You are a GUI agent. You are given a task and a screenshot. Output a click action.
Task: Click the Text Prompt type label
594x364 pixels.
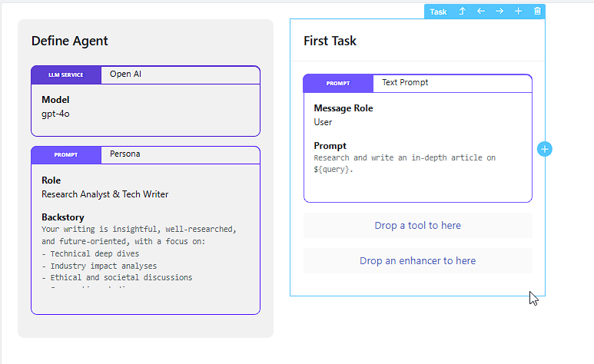[x=405, y=82]
